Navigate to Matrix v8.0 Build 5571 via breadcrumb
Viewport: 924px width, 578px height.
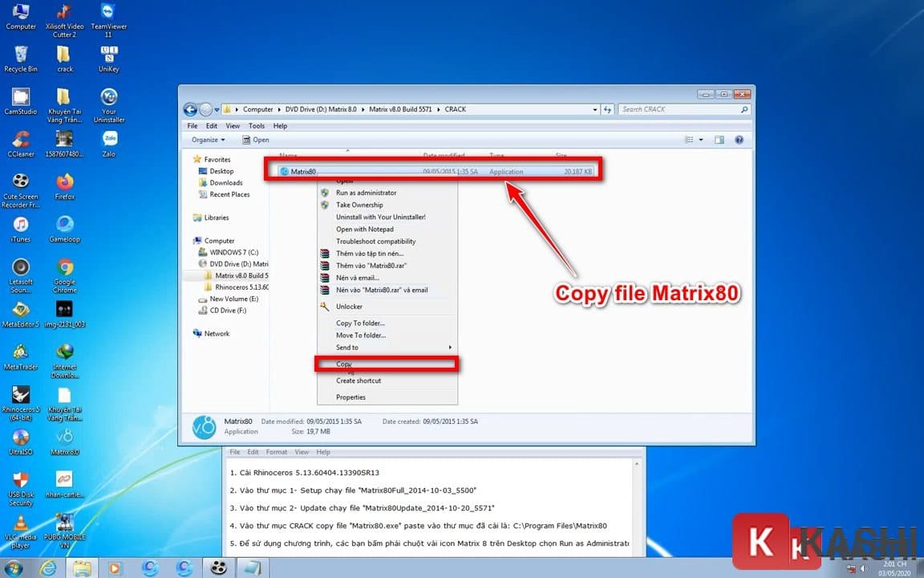[x=399, y=109]
